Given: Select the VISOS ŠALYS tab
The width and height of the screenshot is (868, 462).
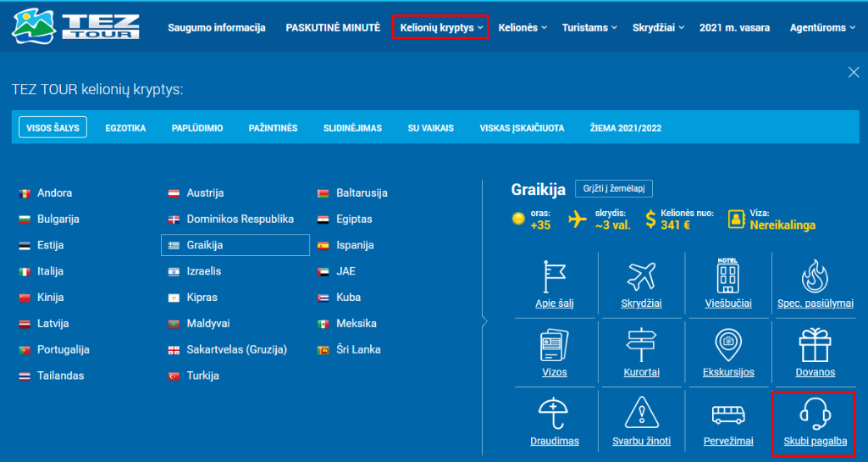Looking at the screenshot, I should [53, 127].
